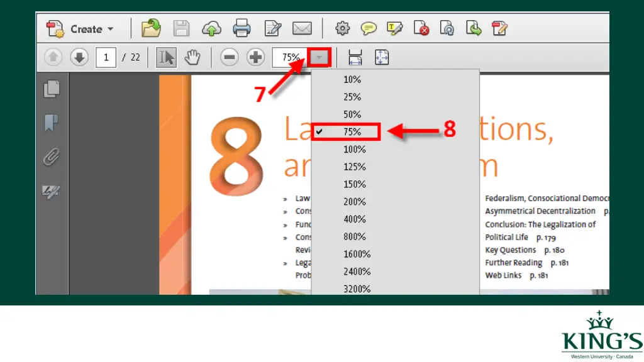
Task: Send file via the email envelope icon
Action: tap(302, 28)
